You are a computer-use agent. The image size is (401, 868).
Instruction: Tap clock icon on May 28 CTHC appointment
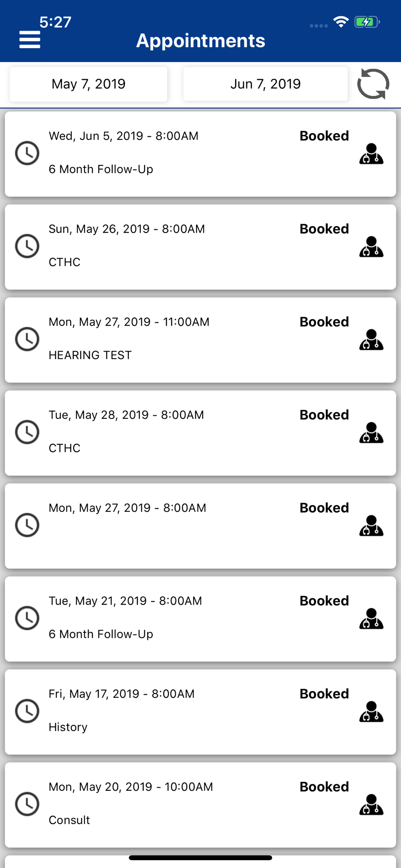coord(27,432)
